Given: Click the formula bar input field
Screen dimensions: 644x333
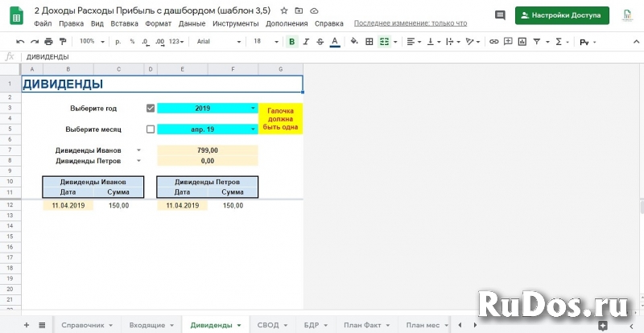Looking at the screenshot, I should coord(322,56).
